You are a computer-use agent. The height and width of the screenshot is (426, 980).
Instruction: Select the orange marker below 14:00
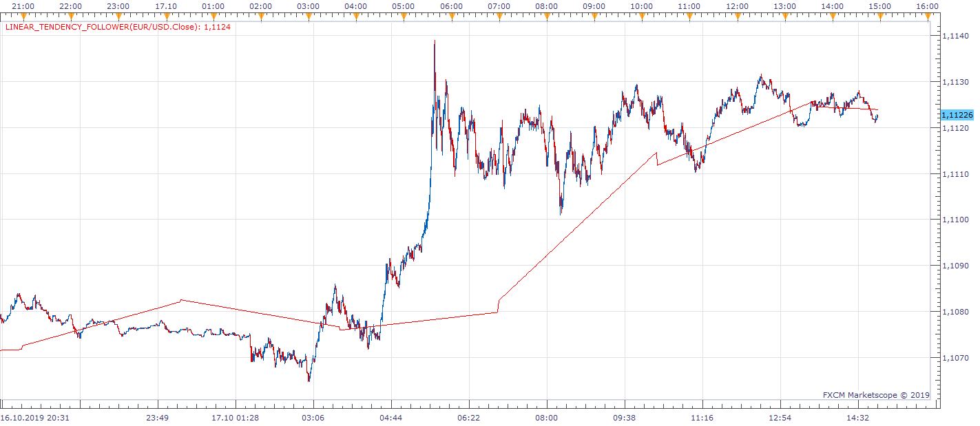coord(832,17)
